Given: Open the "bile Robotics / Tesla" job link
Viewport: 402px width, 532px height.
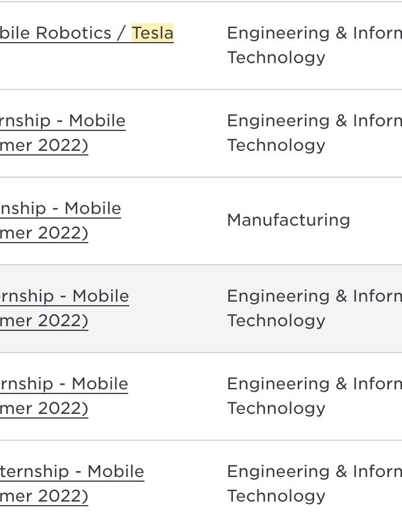Looking at the screenshot, I should pos(87,33).
